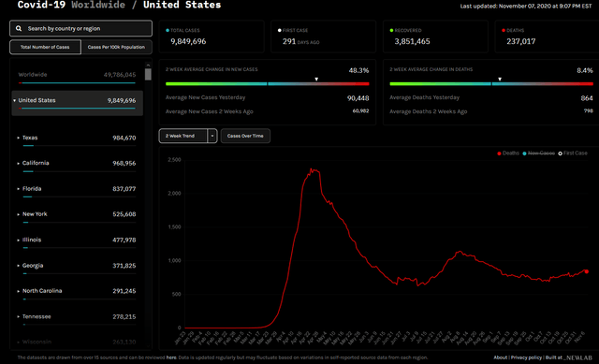Toggle First Case series in the chart legend
Image resolution: width=599 pixels, height=364 pixels.
[573, 153]
